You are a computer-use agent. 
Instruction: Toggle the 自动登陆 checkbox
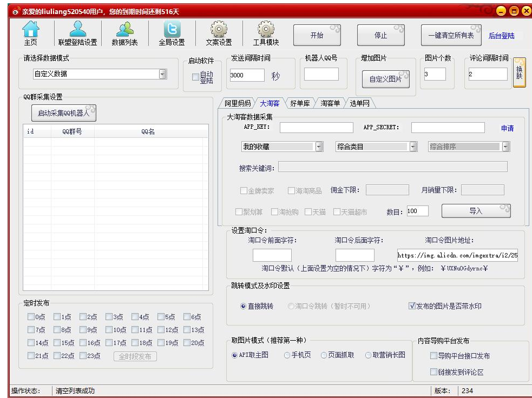[x=195, y=77]
